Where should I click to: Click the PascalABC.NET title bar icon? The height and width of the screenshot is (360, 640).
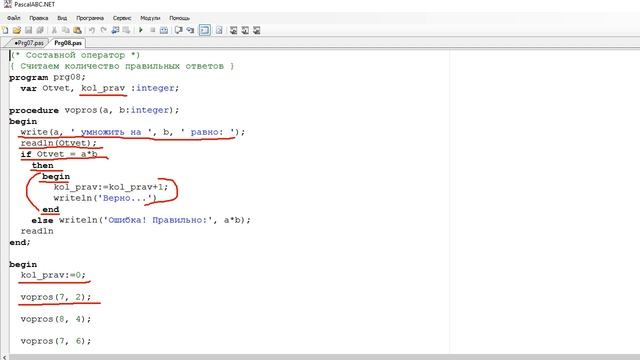(x=7, y=4)
